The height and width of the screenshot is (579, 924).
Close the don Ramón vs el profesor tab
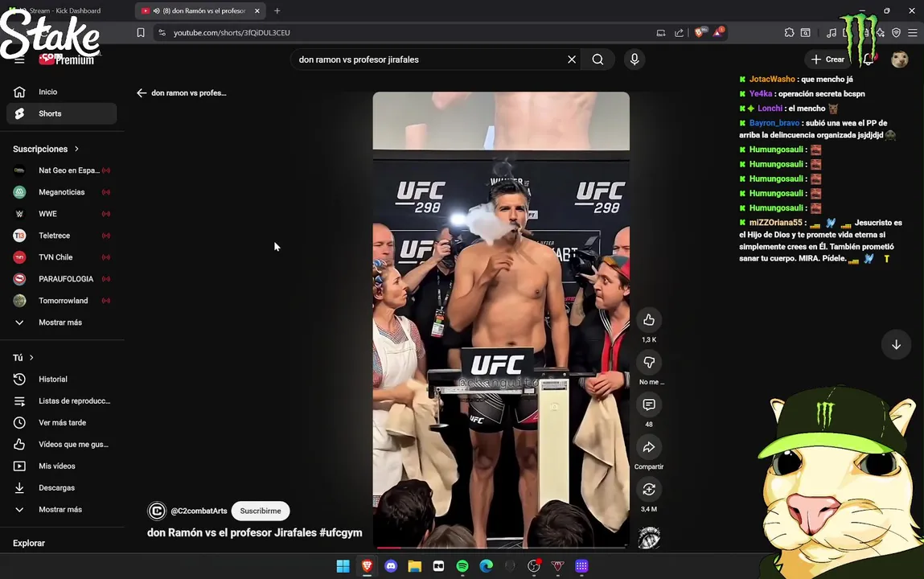click(257, 10)
